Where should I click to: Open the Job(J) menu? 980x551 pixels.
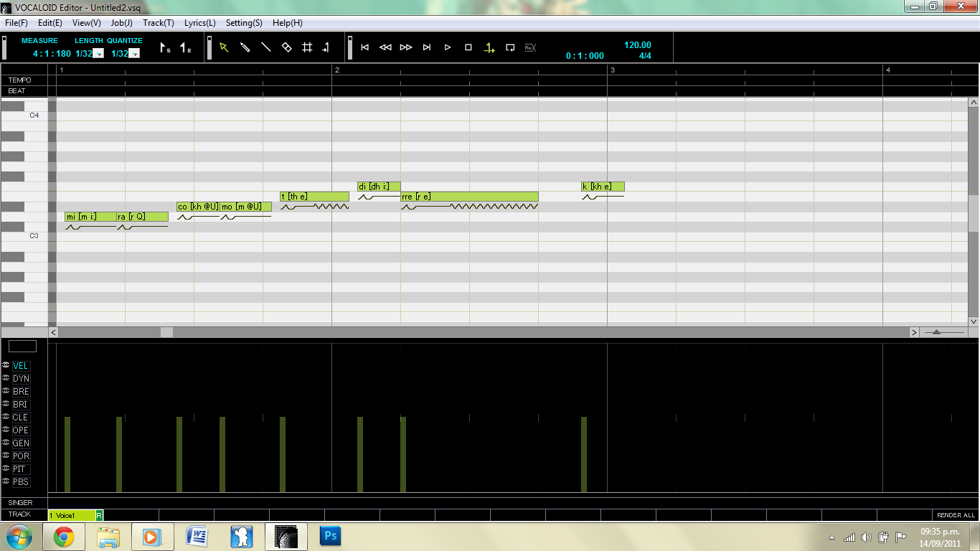point(122,23)
